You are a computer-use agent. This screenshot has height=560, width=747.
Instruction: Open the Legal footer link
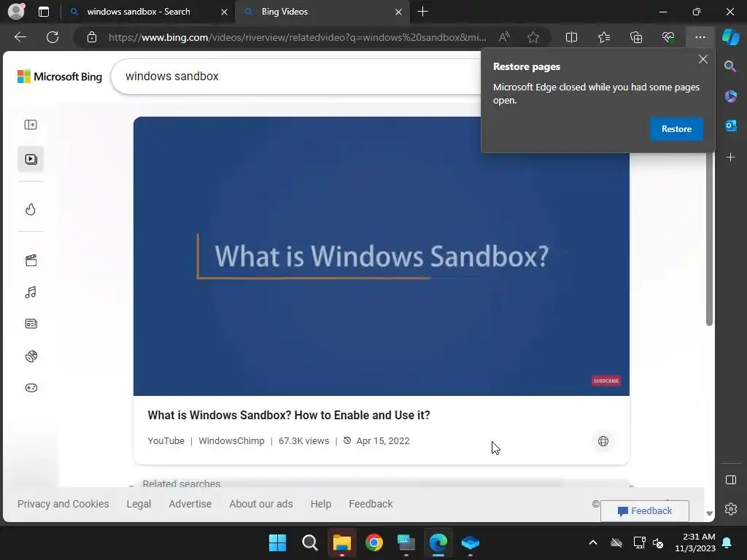point(139,504)
